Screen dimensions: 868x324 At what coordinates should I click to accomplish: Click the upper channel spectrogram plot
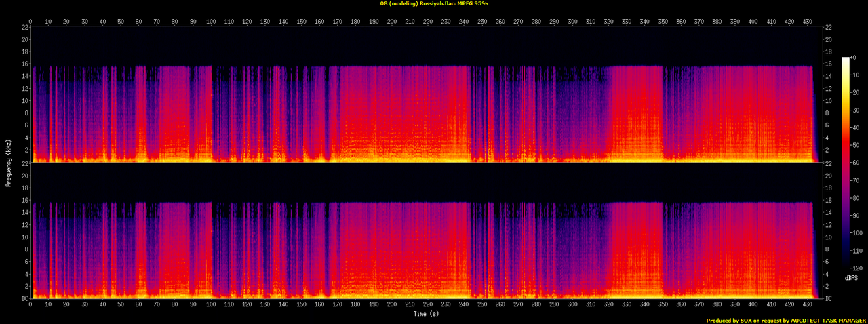tap(426, 94)
